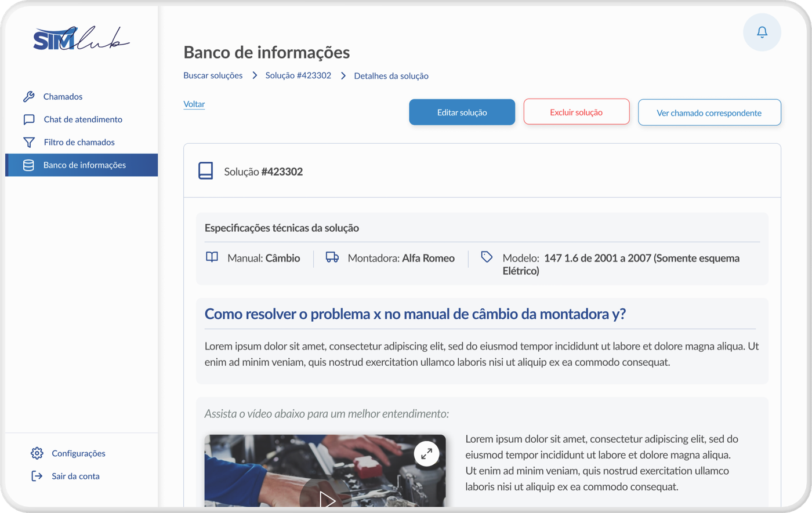Viewport: 812px width, 513px height.
Task: Select Banco de informações menu item
Action: click(82, 165)
